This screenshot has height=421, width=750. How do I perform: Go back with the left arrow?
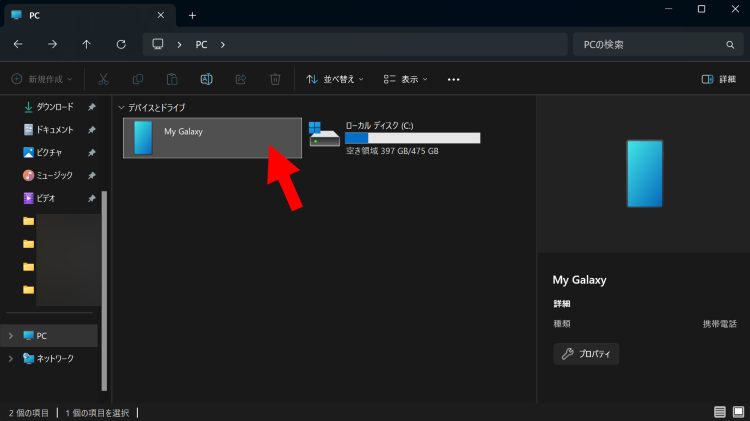click(18, 44)
